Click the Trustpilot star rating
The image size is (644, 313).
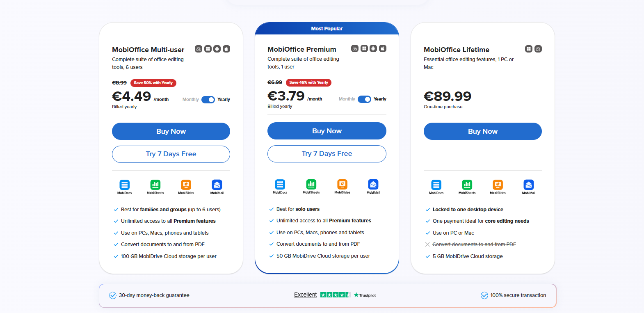tap(336, 295)
